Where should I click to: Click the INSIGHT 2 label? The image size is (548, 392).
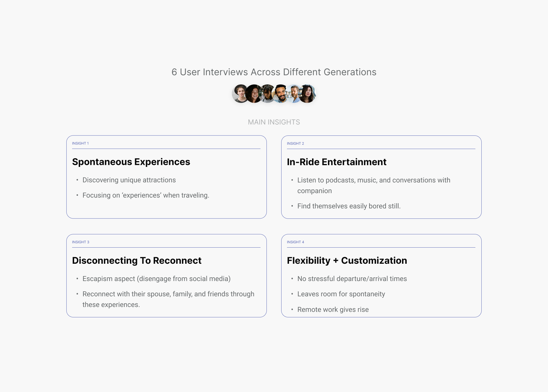(x=295, y=144)
